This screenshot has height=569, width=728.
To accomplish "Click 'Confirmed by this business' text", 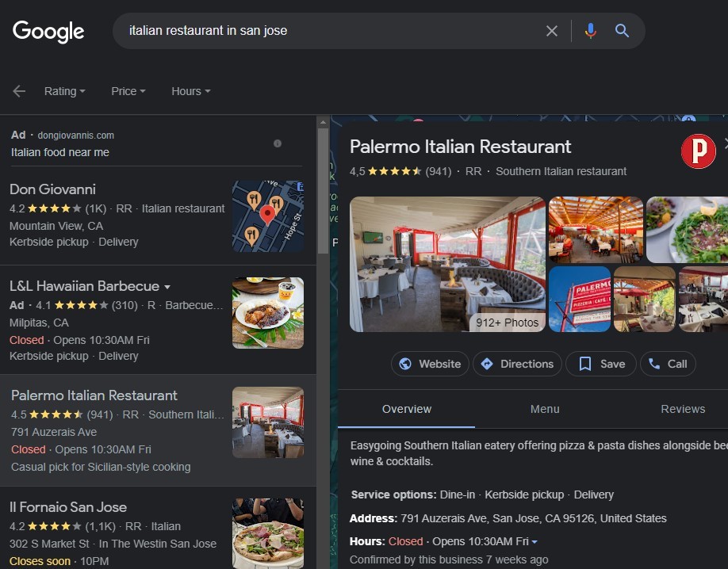I will pyautogui.click(x=449, y=559).
